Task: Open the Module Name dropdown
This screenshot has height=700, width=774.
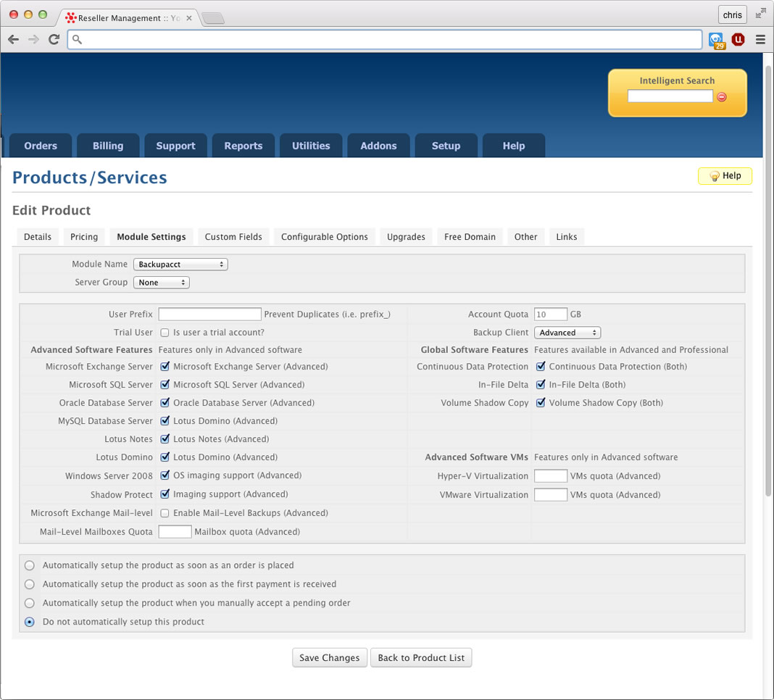Action: (180, 264)
